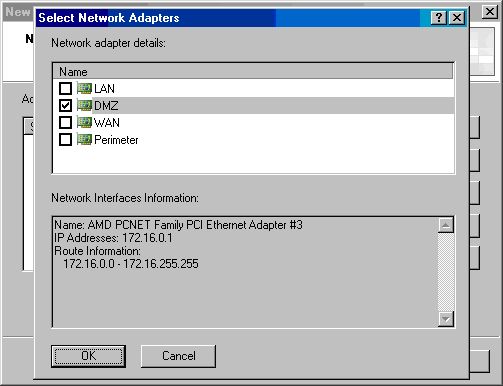Click scroll down arrow in interfaces information
This screenshot has width=503, height=386.
tap(446, 319)
